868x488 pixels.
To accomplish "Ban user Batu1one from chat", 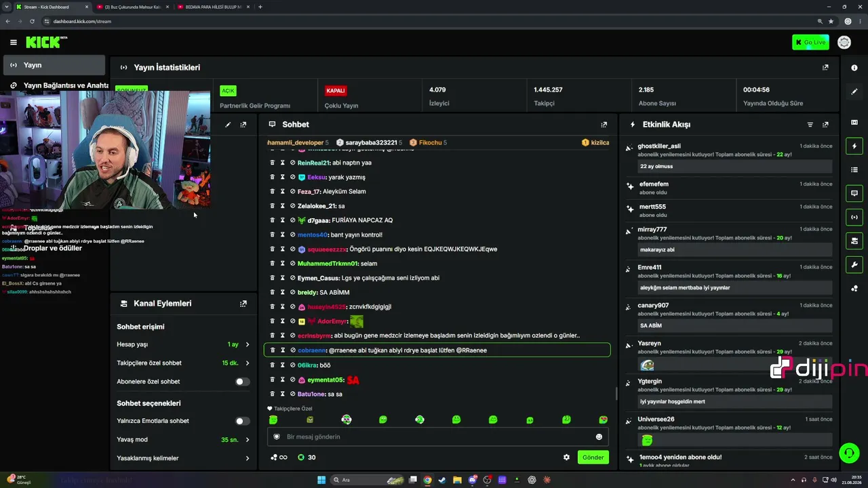I will pyautogui.click(x=293, y=394).
